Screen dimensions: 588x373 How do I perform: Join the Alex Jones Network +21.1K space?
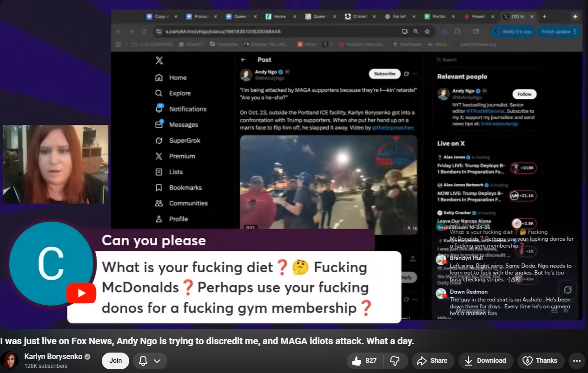(x=523, y=196)
